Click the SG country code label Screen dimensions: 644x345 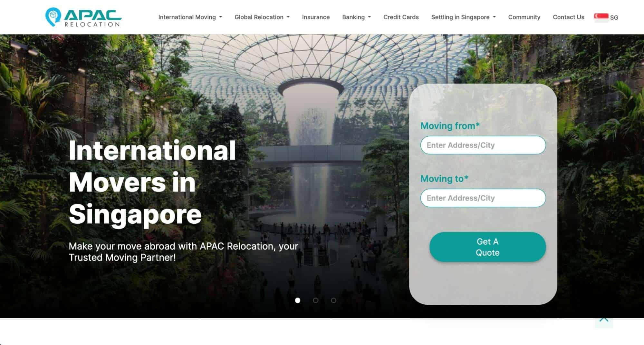[x=614, y=18]
